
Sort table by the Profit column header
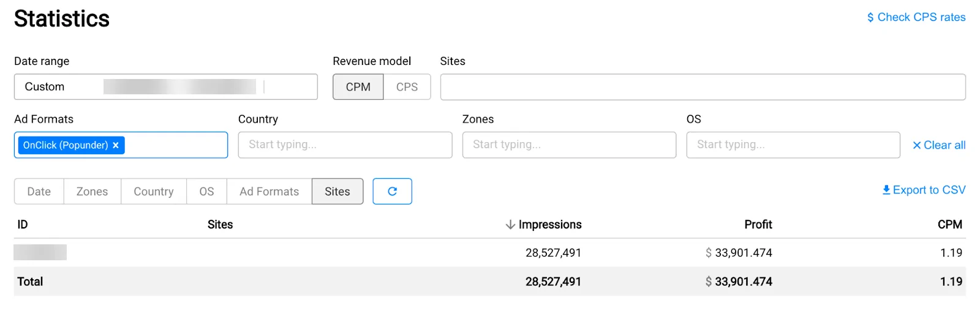[758, 225]
